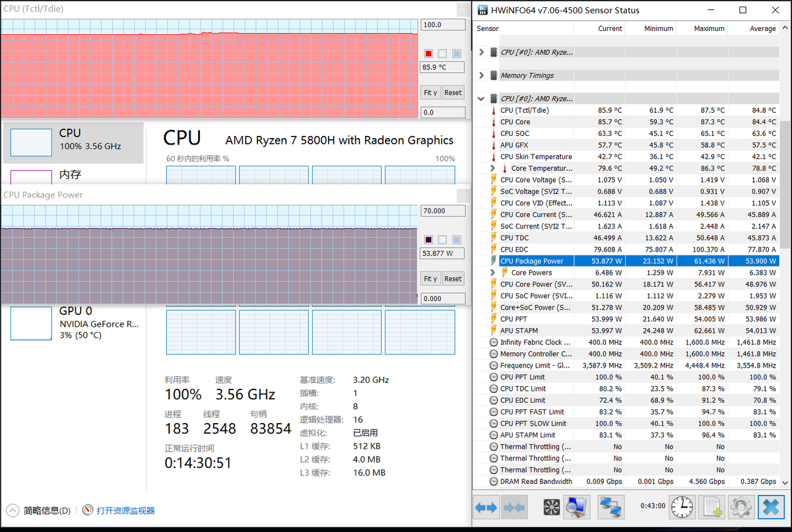Click the expand-layout blue arrows icon in HWiNFO

point(486,508)
